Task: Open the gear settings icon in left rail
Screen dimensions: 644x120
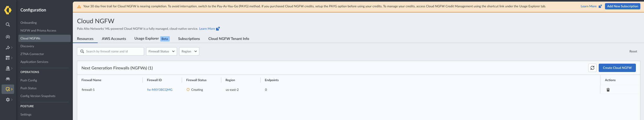Action: pyautogui.click(x=8, y=100)
